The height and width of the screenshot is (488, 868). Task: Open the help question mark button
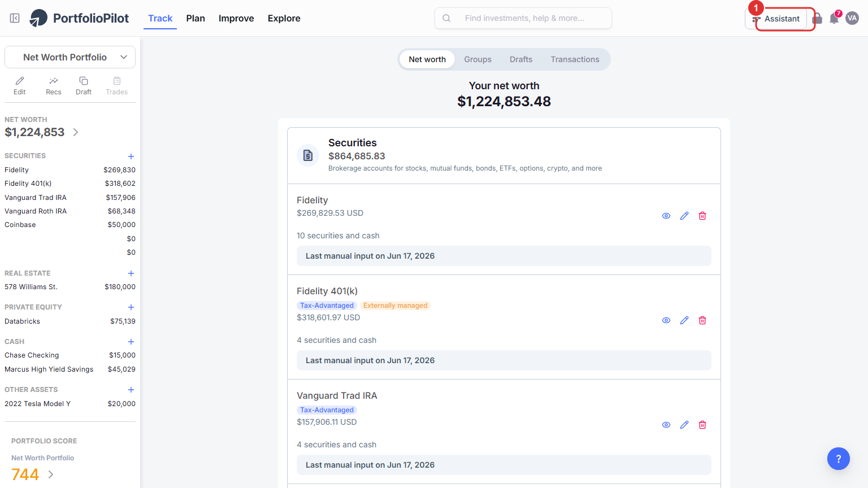click(839, 459)
